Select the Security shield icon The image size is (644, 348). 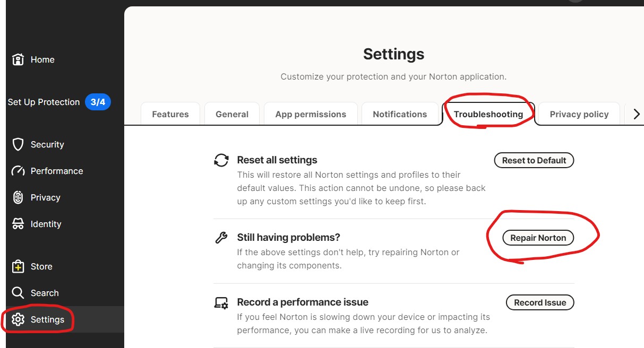(x=18, y=144)
